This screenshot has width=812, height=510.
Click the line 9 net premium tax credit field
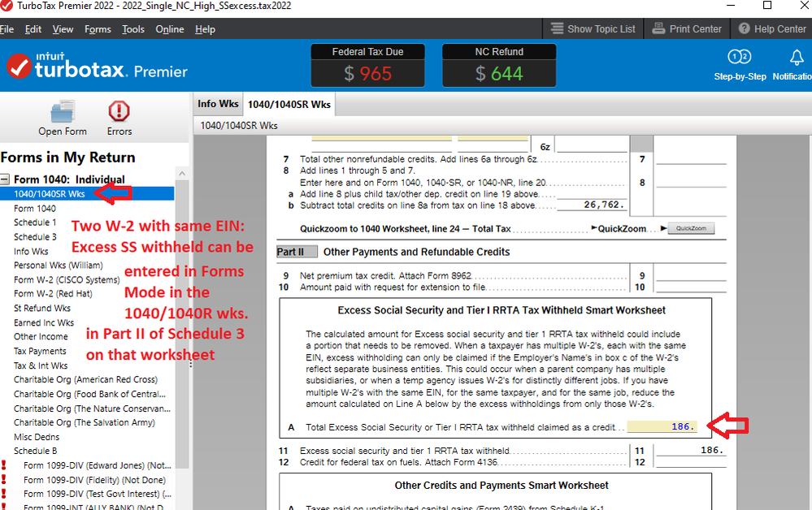click(x=690, y=275)
